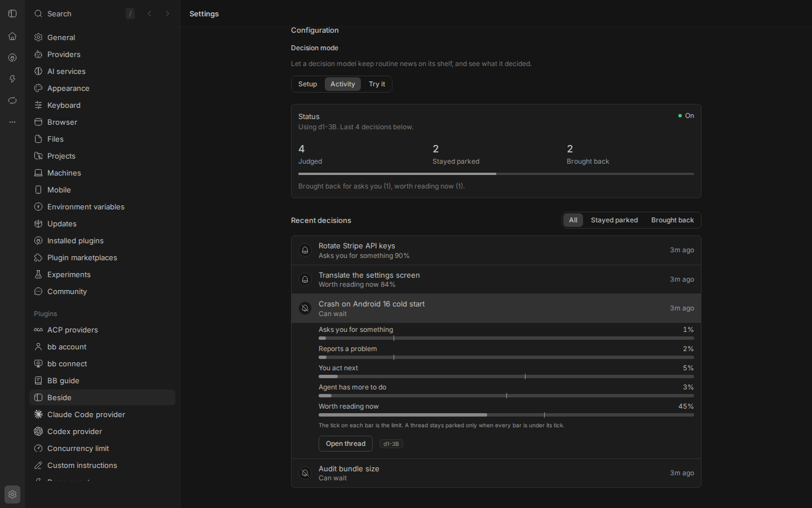Click the You act next 5% bar
This screenshot has height=508, width=812.
click(x=506, y=376)
